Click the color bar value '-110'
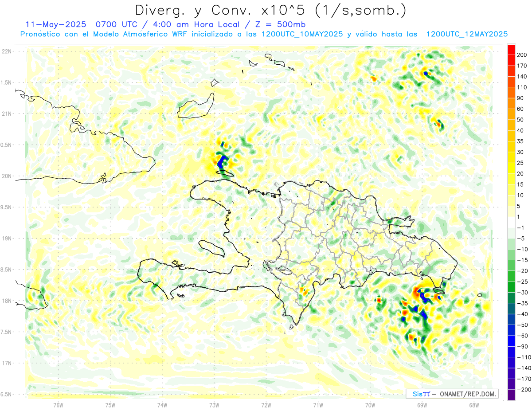 [x=524, y=357]
